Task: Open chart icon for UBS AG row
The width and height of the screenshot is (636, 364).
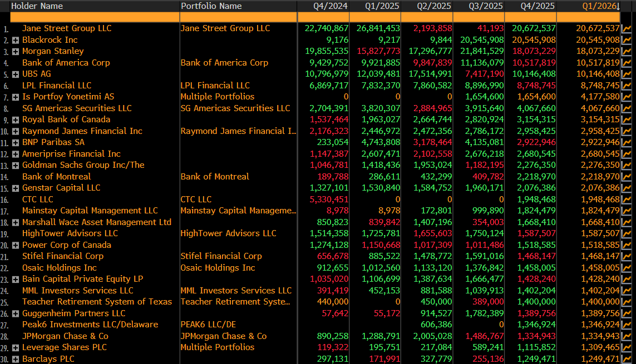Action: (627, 74)
